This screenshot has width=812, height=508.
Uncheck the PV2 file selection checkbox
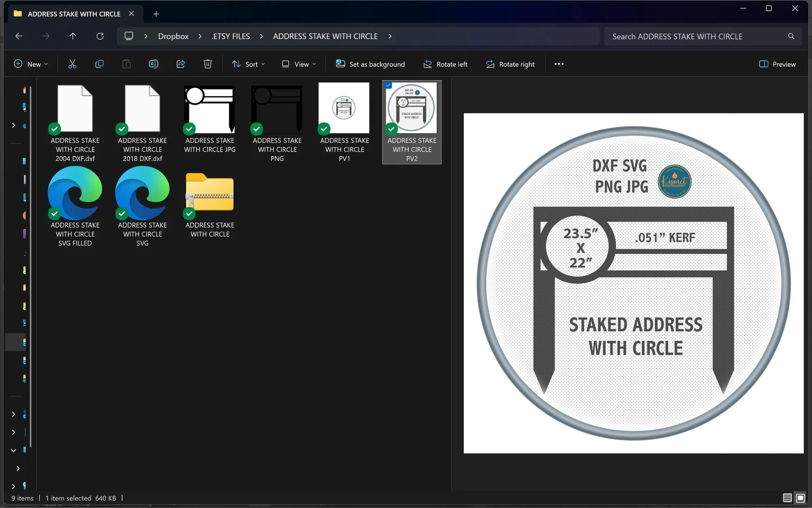[x=388, y=85]
